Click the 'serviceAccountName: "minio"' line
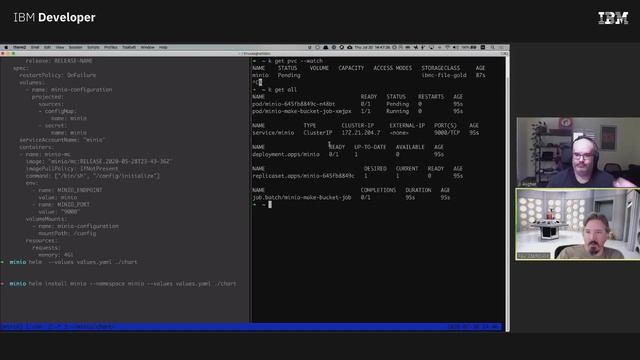 coord(62,140)
